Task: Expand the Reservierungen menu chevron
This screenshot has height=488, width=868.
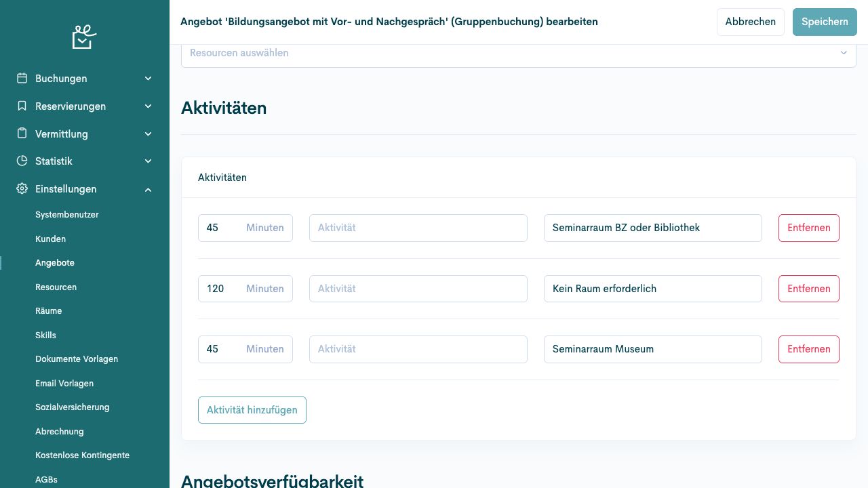Action: [x=148, y=106]
